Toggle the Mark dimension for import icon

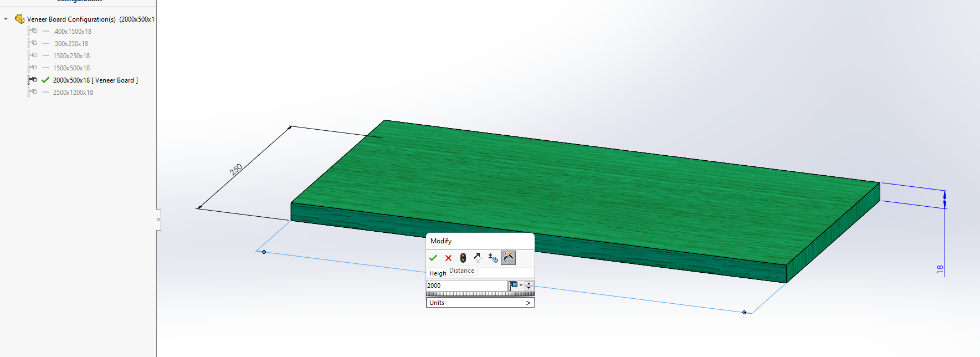[508, 258]
